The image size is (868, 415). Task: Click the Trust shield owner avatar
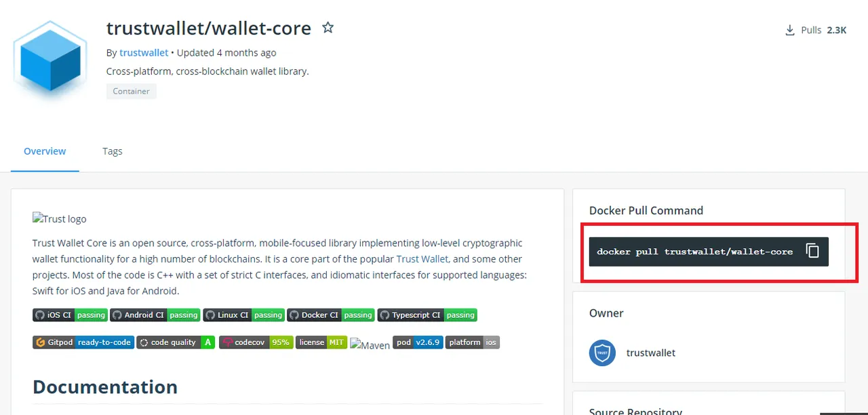pos(602,353)
